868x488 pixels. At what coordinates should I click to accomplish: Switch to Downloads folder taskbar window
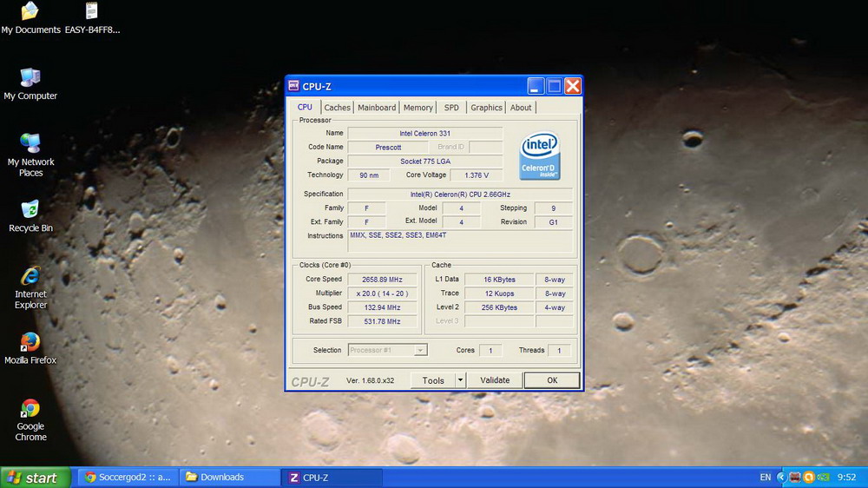(230, 477)
